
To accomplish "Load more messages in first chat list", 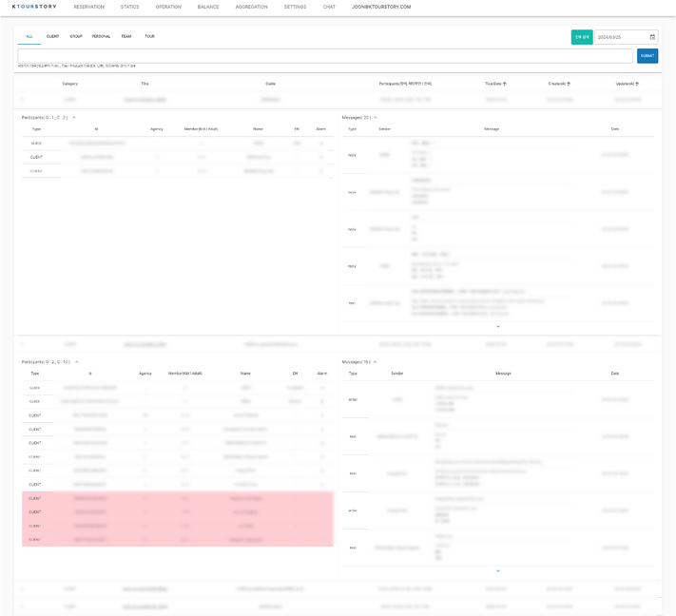I will (x=497, y=326).
